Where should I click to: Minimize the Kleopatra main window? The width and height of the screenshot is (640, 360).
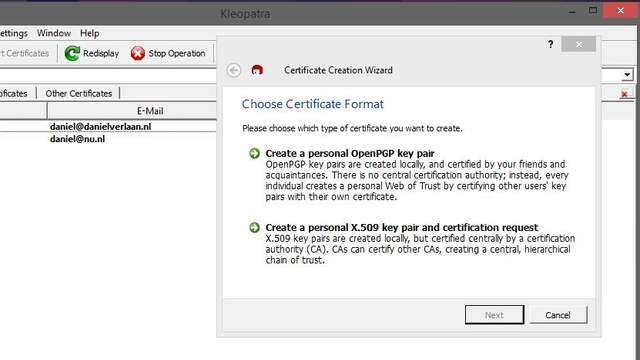point(572,12)
